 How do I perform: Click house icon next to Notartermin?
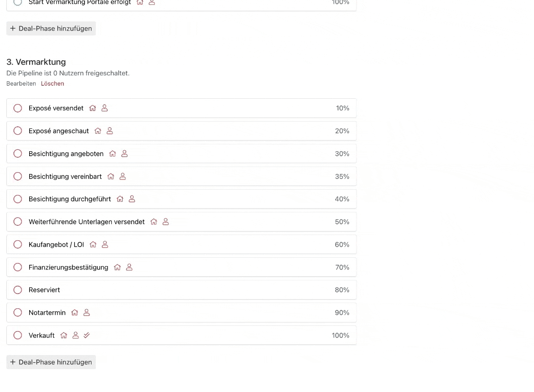coord(74,313)
